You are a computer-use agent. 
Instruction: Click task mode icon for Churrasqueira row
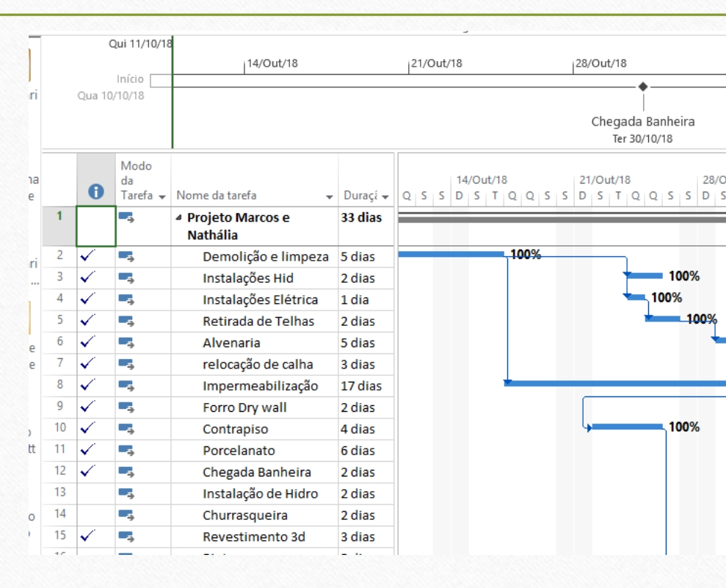pos(126,515)
